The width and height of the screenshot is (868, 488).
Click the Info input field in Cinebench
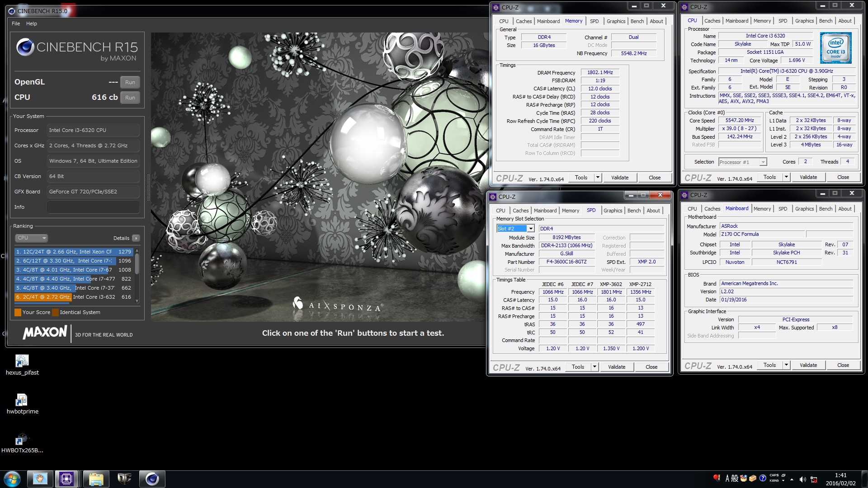[93, 207]
